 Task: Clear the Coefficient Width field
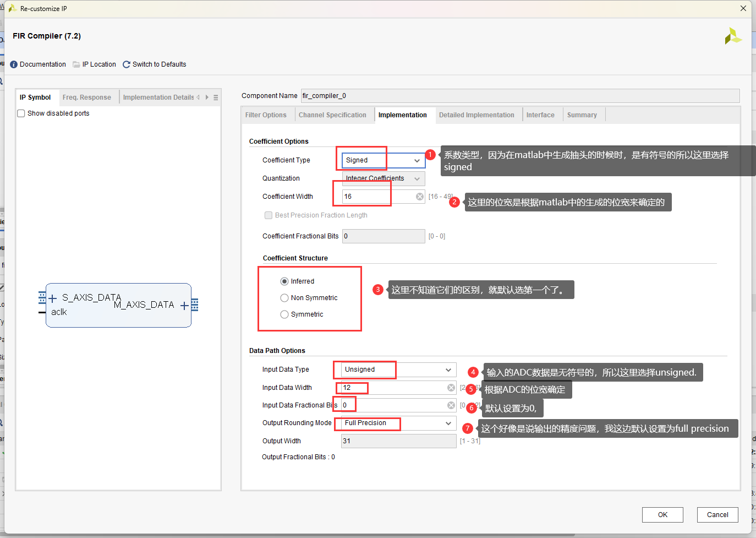[420, 197]
